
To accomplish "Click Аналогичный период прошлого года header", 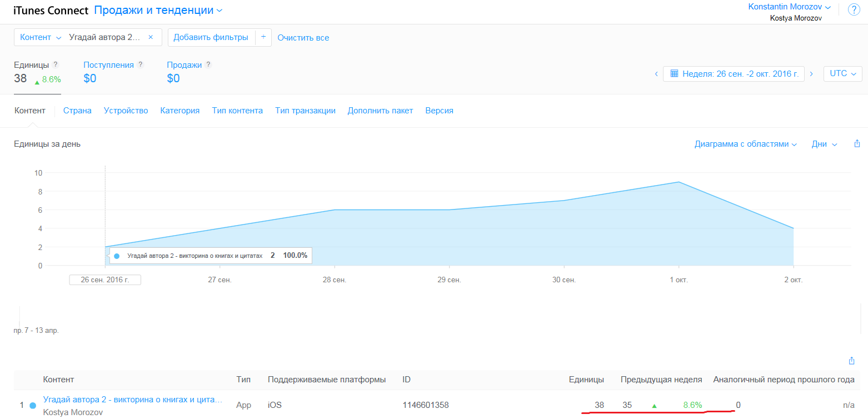I will pyautogui.click(x=784, y=380).
